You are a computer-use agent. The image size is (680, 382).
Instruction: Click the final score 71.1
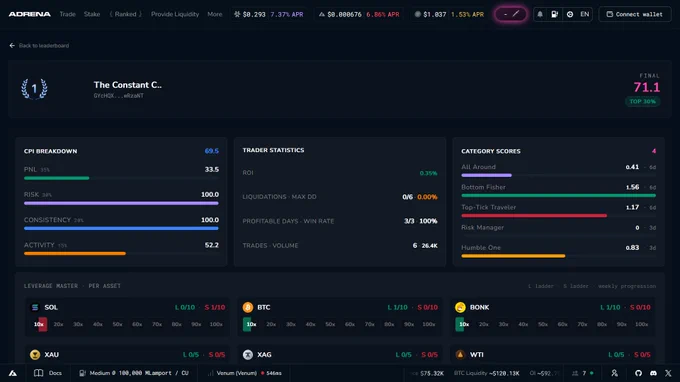[647, 87]
